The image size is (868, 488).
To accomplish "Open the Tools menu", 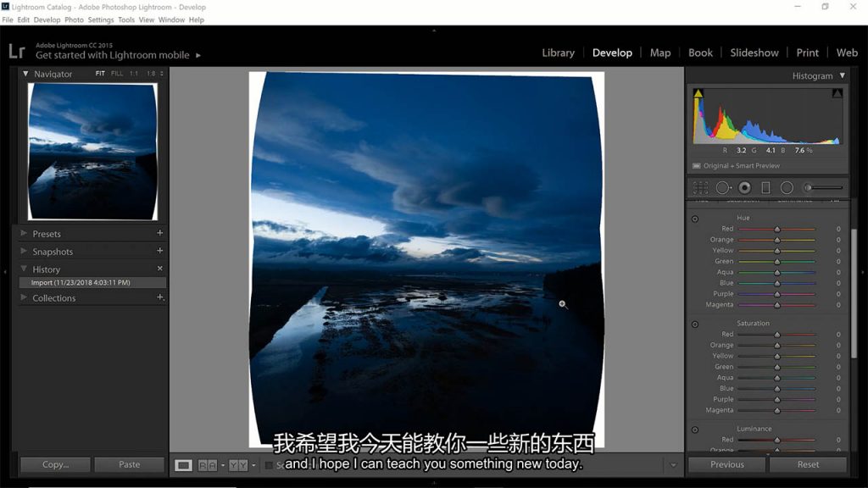I will pos(126,20).
